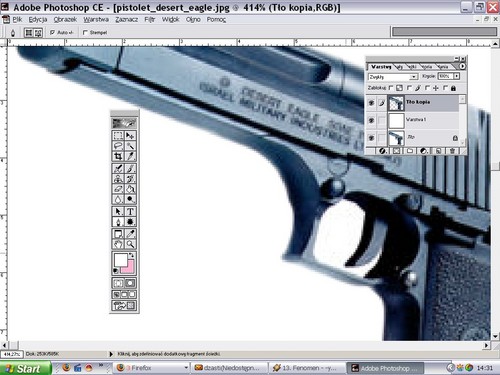
Task: Select the Eyedropper tool
Action: (130, 234)
